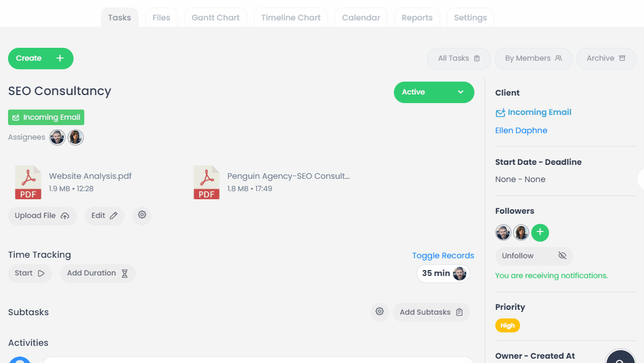Screen dimensions: 644x363
Task: Open the All Tasks filter dropdown
Action: (x=458, y=59)
